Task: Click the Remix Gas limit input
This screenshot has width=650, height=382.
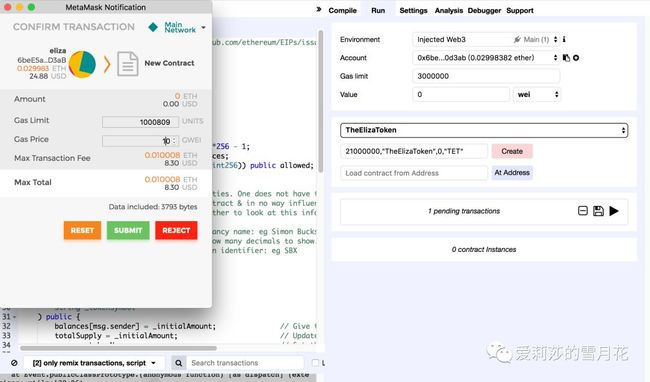Action: [x=486, y=76]
